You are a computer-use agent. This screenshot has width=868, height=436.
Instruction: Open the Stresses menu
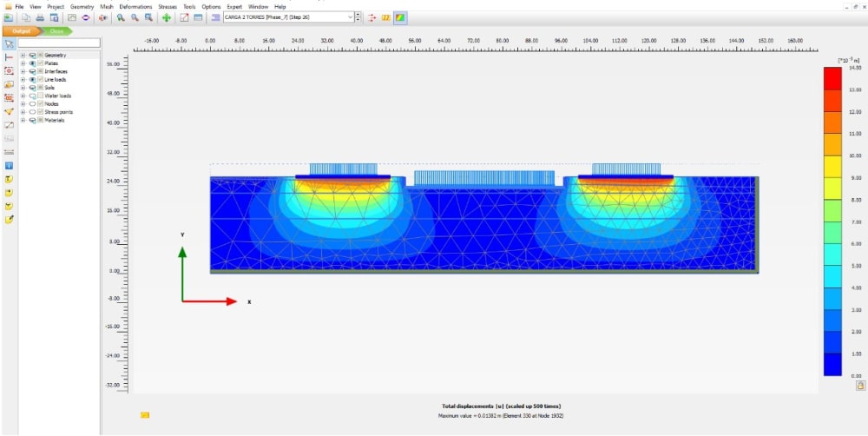pos(167,6)
